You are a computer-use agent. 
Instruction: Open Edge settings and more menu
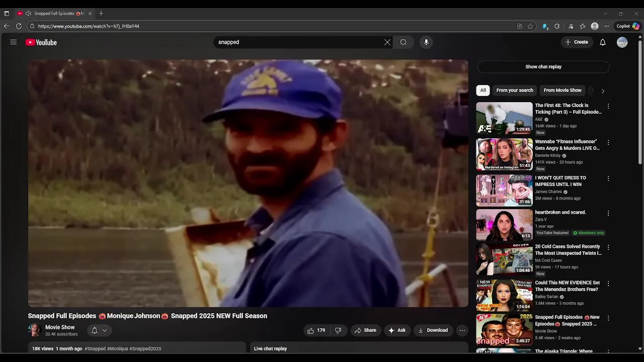607,26
